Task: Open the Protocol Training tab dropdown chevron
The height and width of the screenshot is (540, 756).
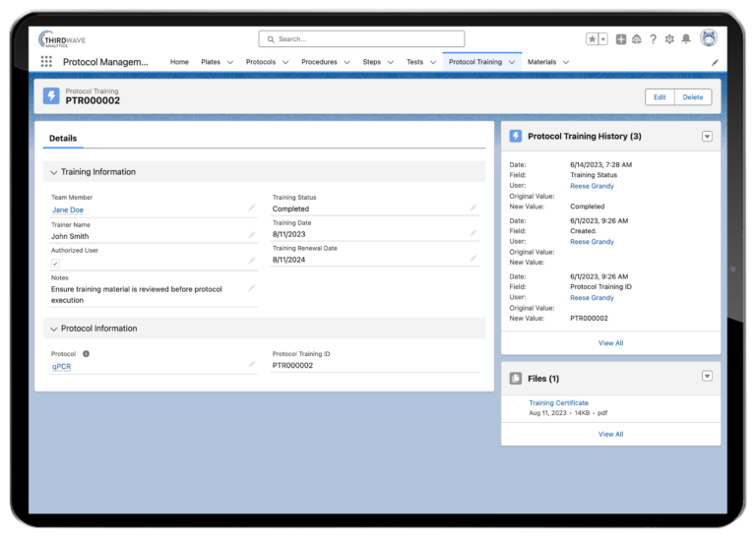Action: click(512, 62)
